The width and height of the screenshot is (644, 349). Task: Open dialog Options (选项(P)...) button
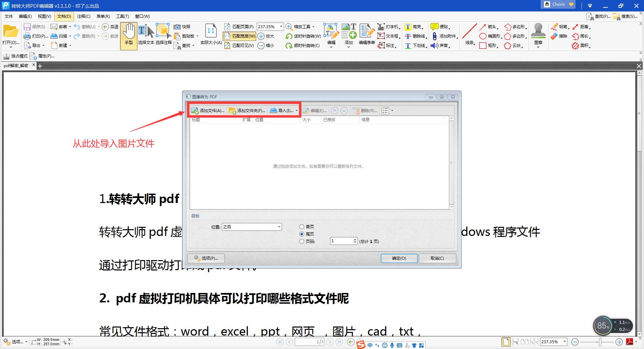coord(206,258)
